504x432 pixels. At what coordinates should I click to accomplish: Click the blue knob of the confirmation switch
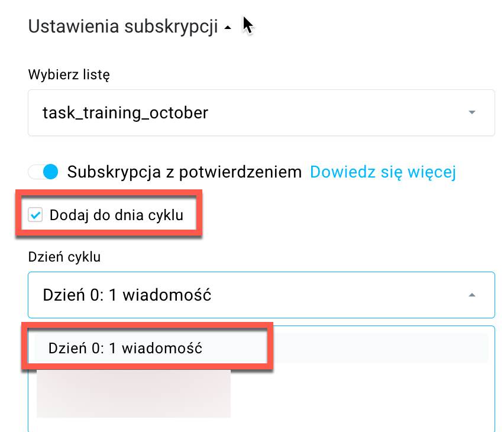tap(51, 172)
